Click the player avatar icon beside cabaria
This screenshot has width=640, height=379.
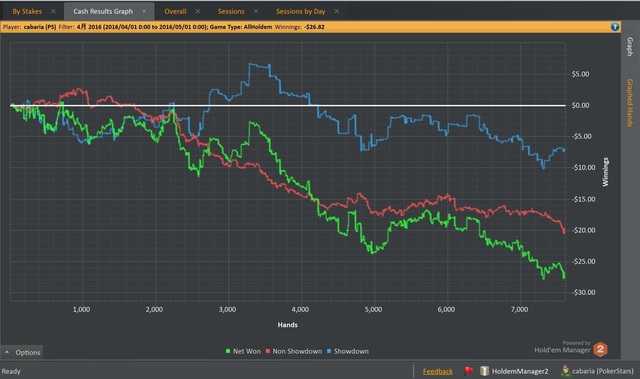coord(565,371)
